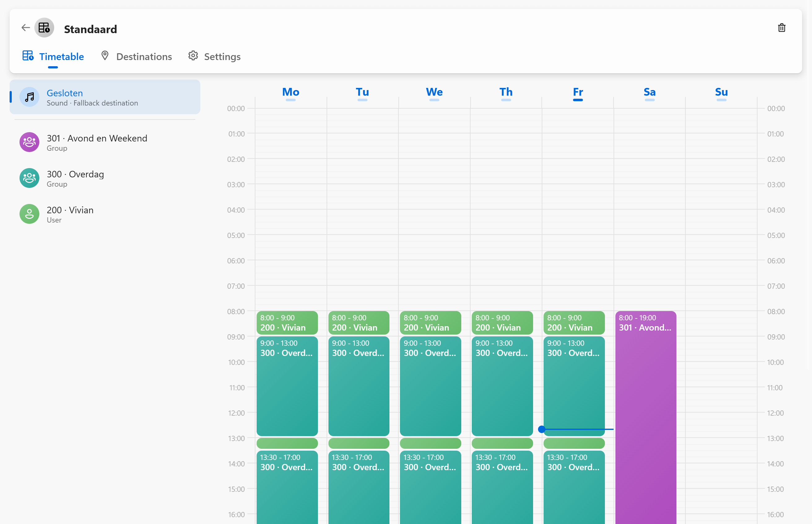Click the purple 301 group icon
The height and width of the screenshot is (524, 812).
click(x=29, y=142)
